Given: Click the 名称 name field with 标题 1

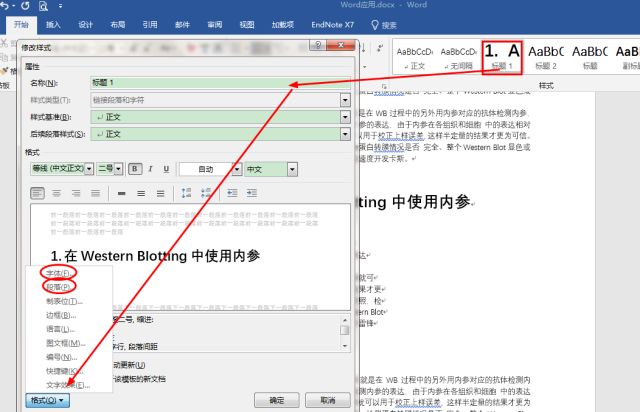Looking at the screenshot, I should [x=220, y=83].
